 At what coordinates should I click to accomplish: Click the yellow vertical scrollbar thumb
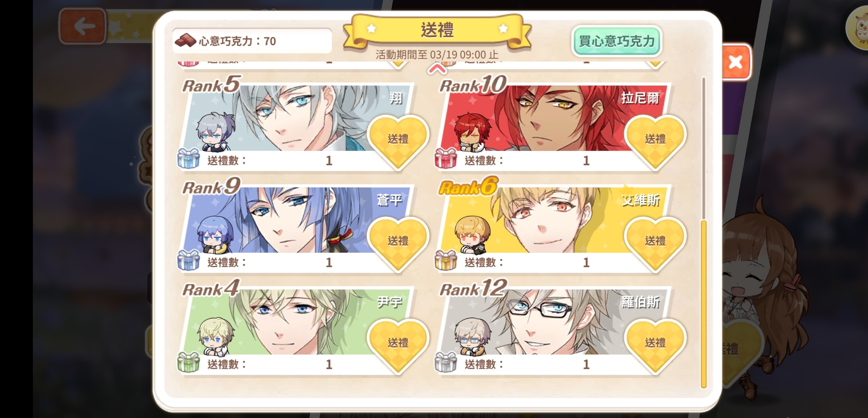704,304
